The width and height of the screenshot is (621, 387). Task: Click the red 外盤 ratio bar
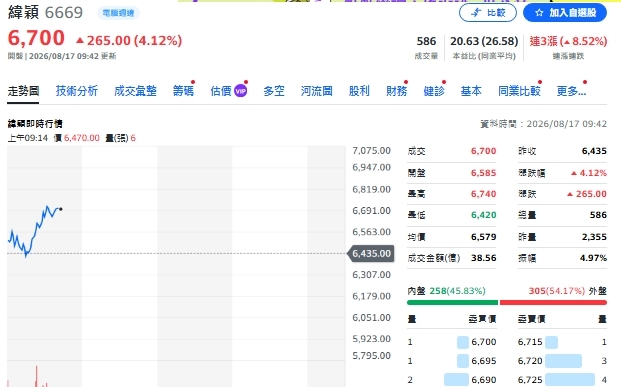pyautogui.click(x=553, y=303)
